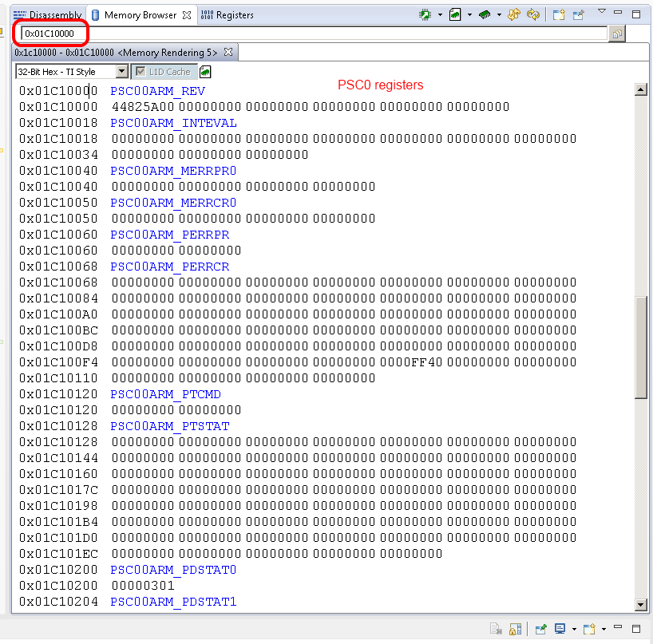The image size is (653, 644).
Task: Open dropdown next to the green memory chip
Action: click(x=499, y=15)
